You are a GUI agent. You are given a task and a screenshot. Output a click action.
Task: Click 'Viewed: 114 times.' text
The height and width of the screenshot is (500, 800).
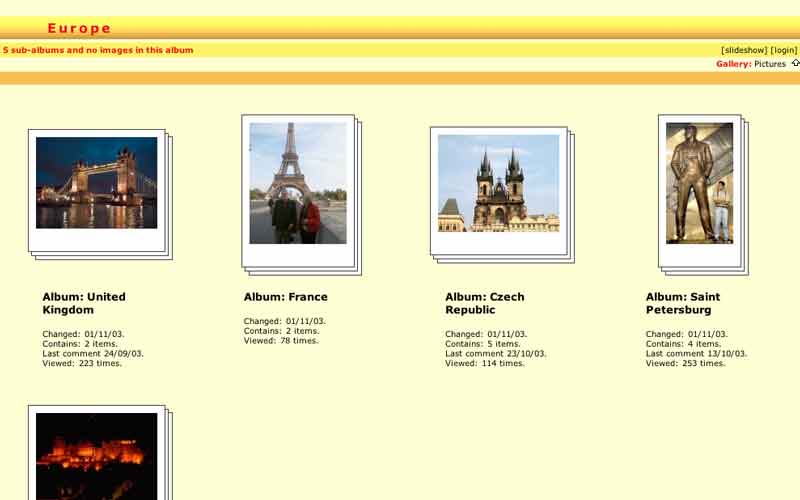[x=485, y=363]
